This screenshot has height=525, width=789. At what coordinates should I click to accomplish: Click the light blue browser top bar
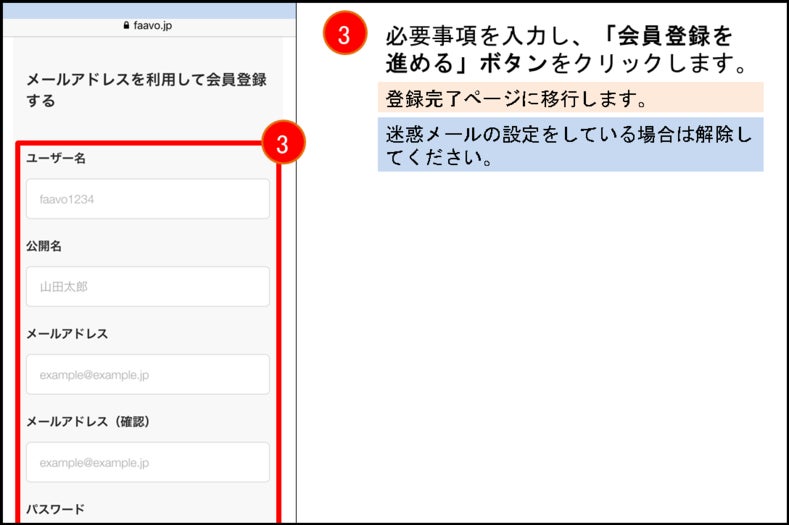149,11
